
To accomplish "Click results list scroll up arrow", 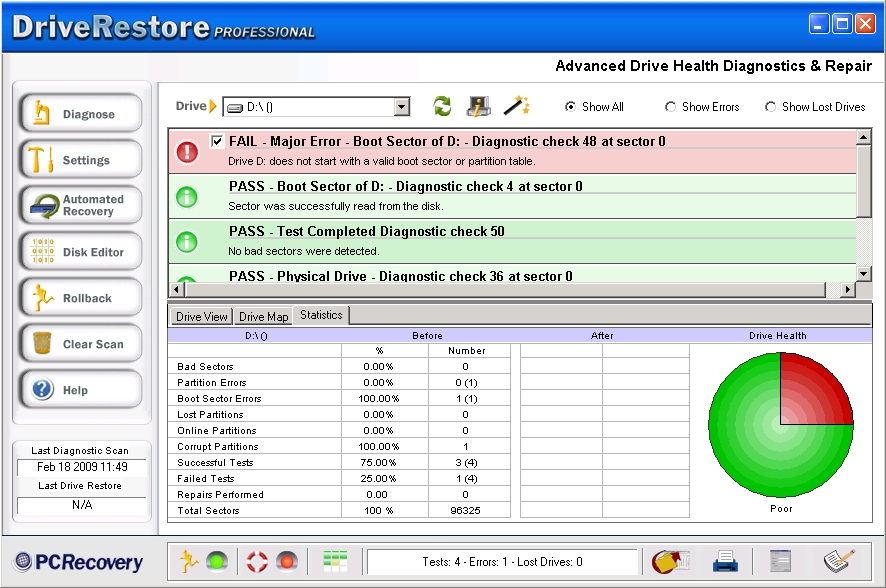I will point(863,137).
